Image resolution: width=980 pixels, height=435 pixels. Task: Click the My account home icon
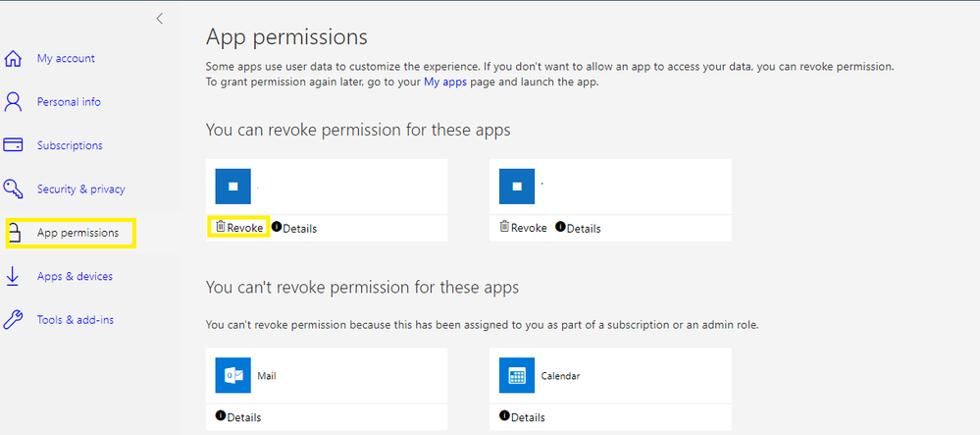(14, 59)
